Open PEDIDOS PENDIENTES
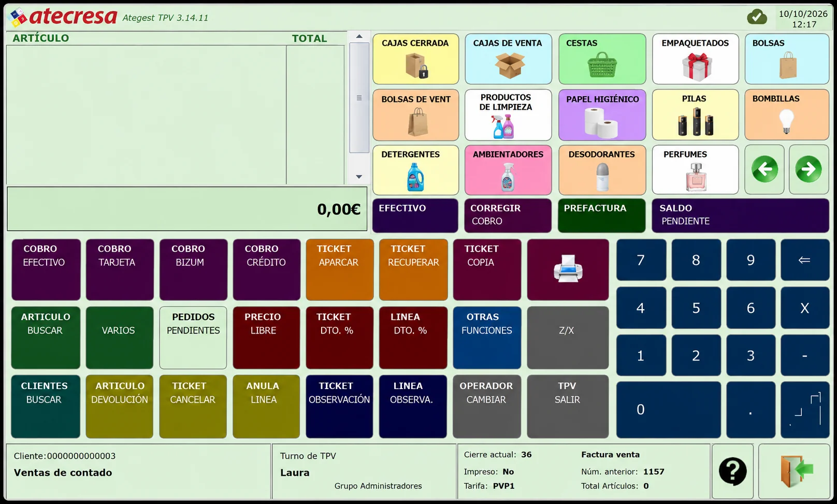 (193, 338)
